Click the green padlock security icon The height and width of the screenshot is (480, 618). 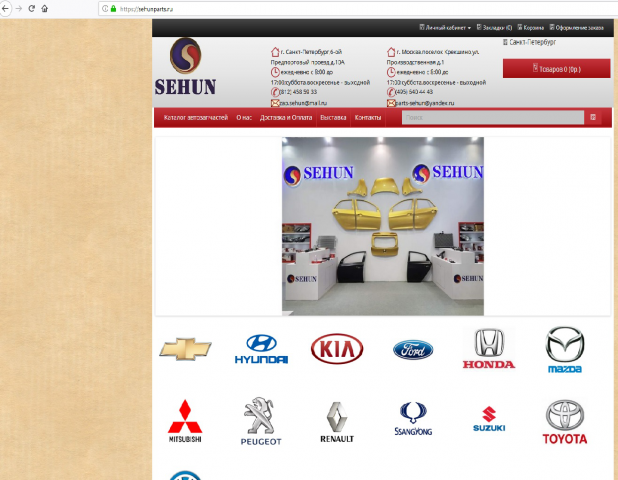[x=114, y=8]
